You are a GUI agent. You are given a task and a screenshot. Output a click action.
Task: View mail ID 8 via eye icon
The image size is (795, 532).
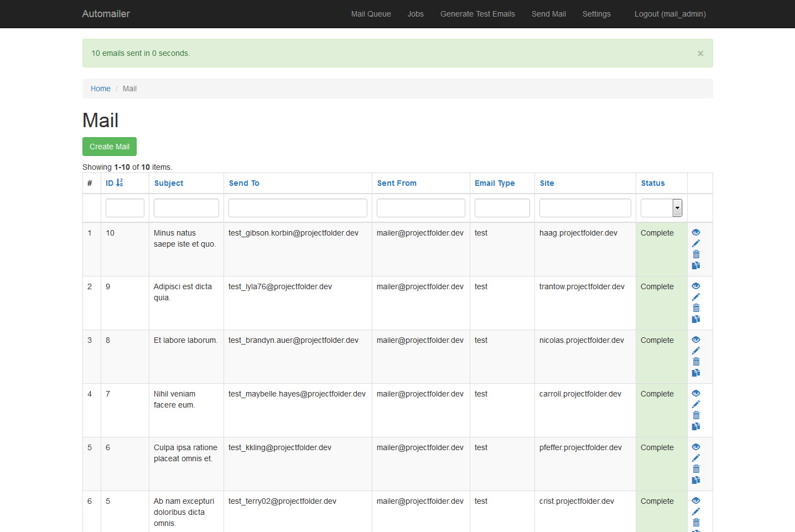pyautogui.click(x=696, y=340)
